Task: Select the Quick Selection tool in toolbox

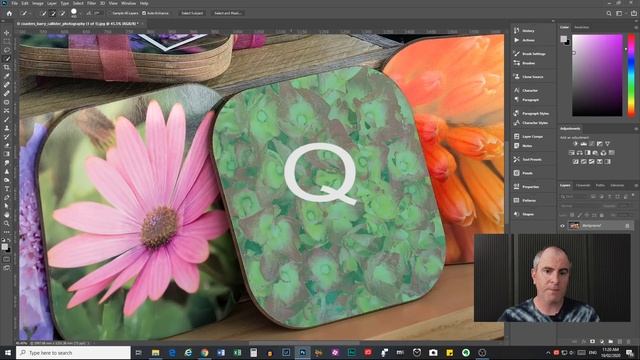Action: coord(7,59)
